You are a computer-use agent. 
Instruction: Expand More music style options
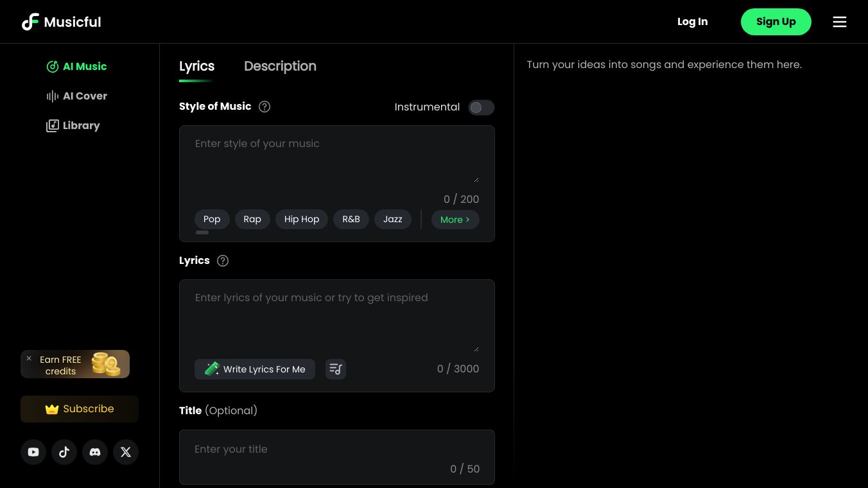tap(455, 220)
